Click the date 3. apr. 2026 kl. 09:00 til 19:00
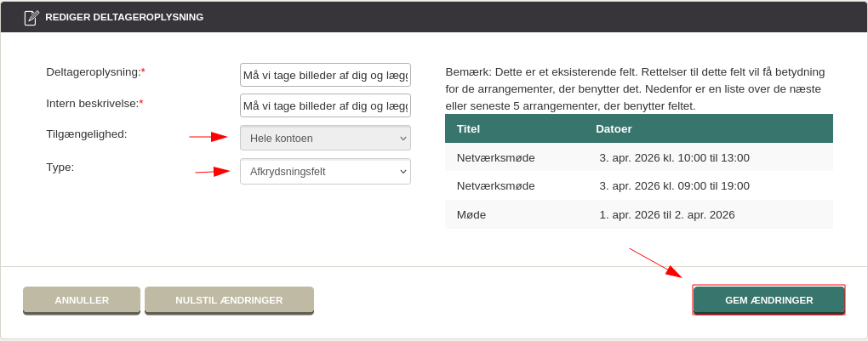868x341 pixels. (x=674, y=185)
